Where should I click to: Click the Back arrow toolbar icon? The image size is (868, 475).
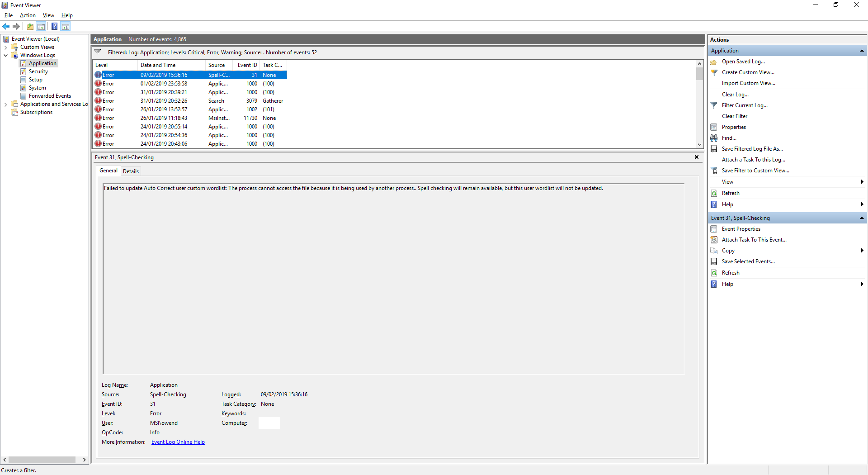click(6, 26)
